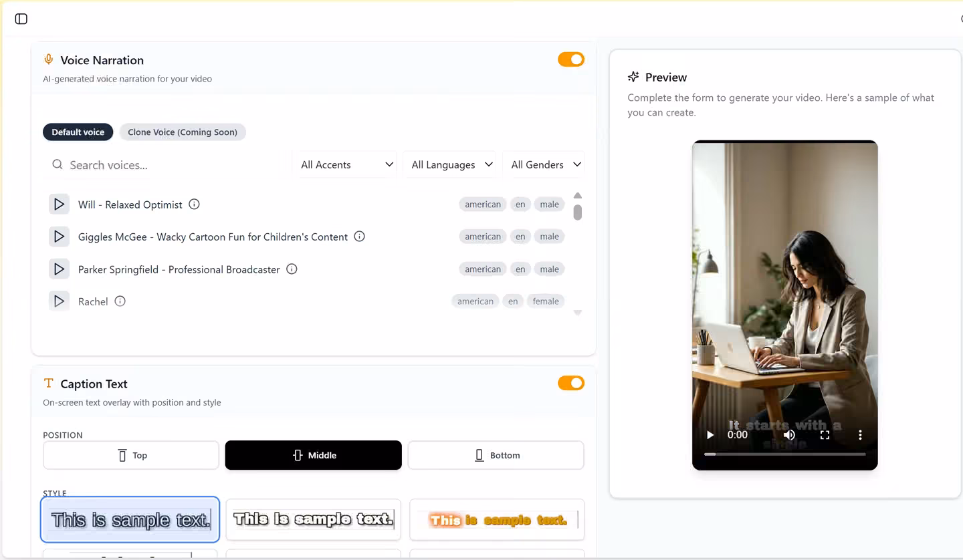
Task: Click the sparkle icon beside Preview
Action: pos(633,77)
